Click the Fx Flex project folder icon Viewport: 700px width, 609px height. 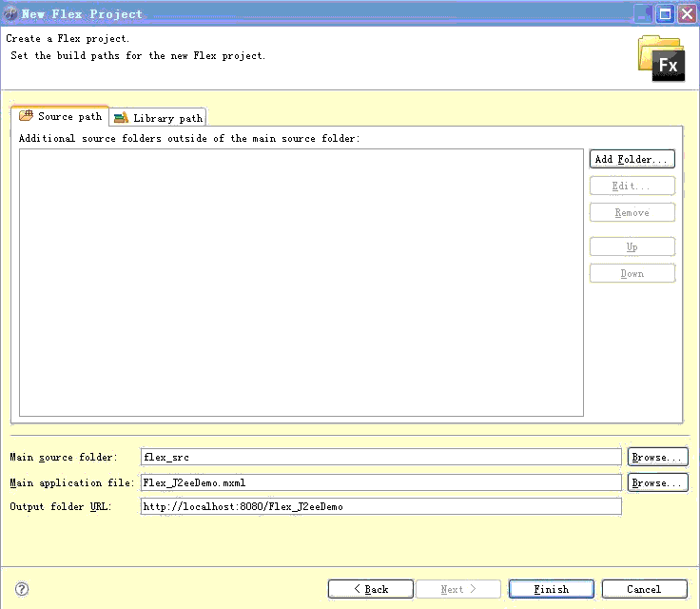coord(661,59)
